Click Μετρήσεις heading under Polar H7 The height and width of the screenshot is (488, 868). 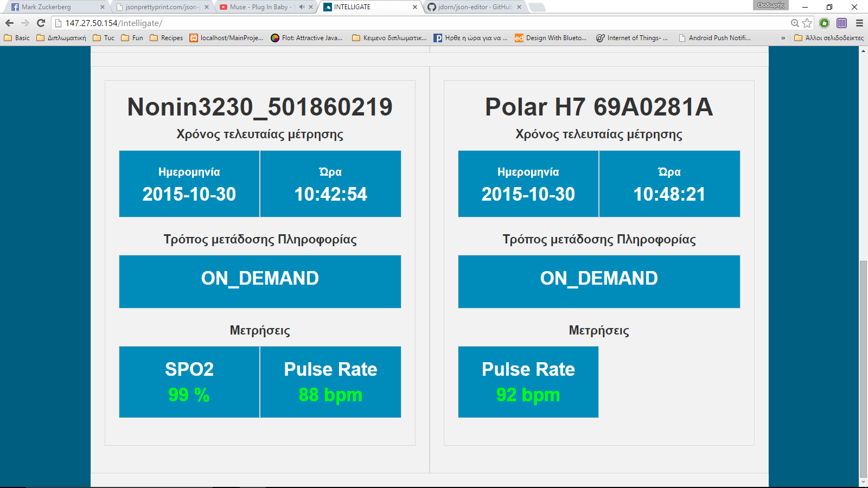(599, 330)
